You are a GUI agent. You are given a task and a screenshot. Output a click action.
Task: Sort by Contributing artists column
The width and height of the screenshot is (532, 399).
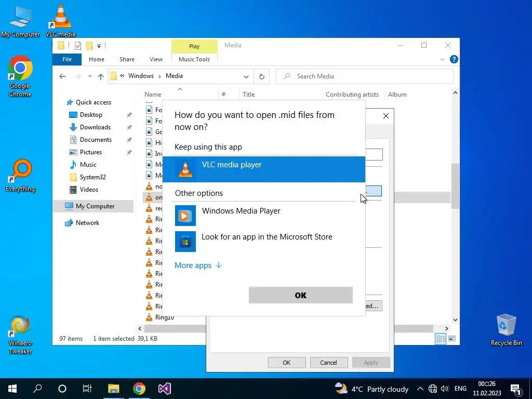point(352,95)
